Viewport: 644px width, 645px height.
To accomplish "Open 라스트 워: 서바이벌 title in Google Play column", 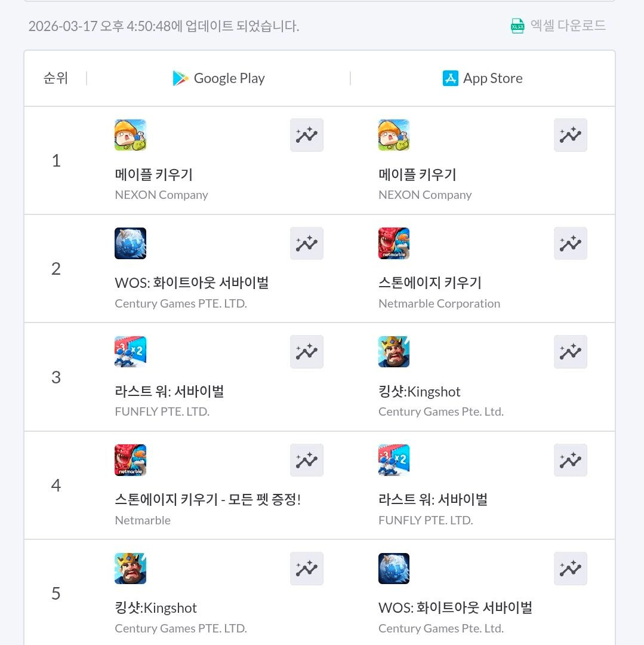I will click(169, 392).
